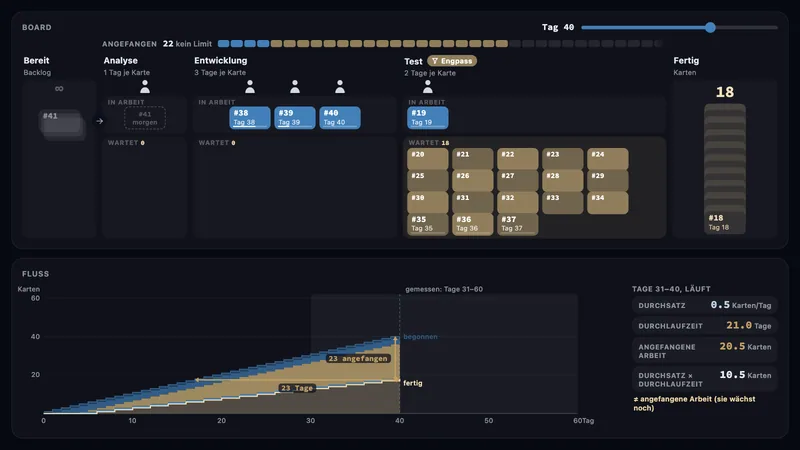
Task: Select waiting card #37 Tag 37
Action: [x=517, y=224]
